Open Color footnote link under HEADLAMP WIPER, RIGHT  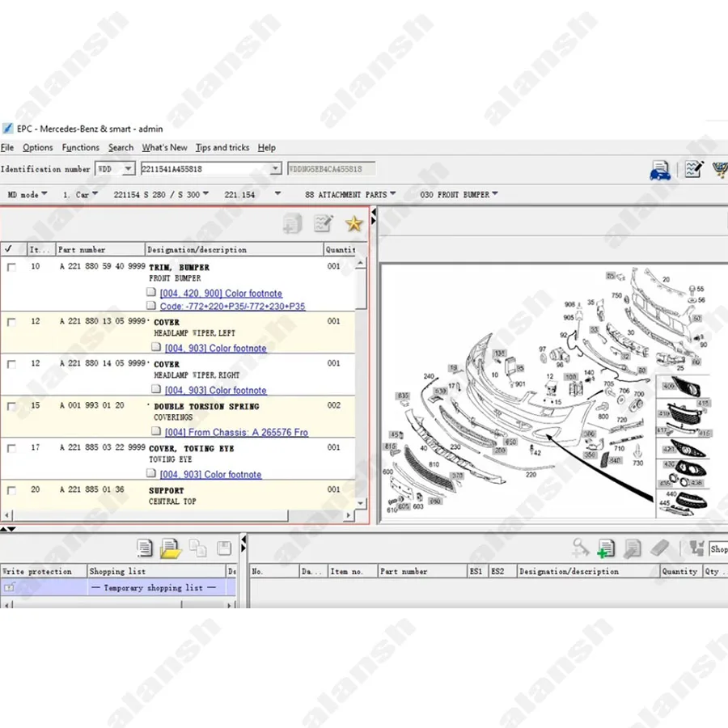point(216,391)
